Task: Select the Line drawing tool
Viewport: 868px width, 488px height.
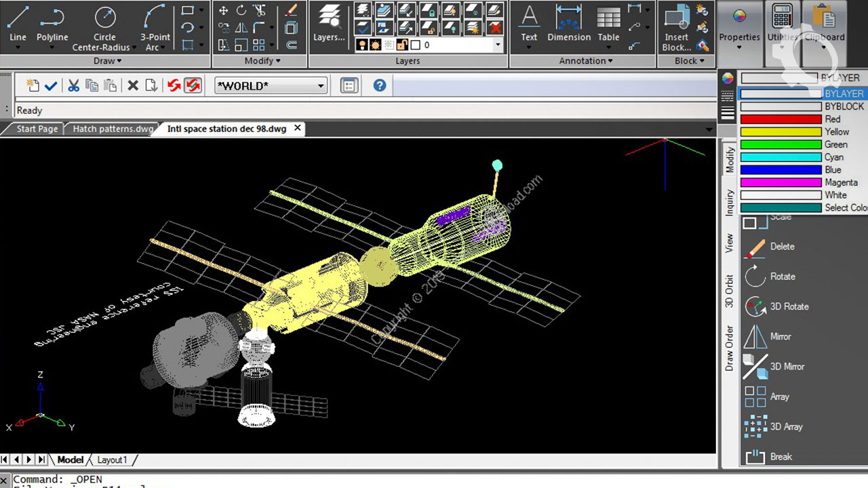Action: pyautogui.click(x=18, y=24)
